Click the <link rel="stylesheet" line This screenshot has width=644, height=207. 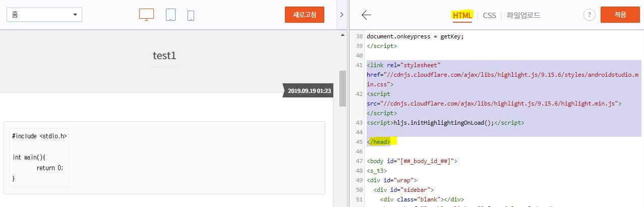(404, 65)
